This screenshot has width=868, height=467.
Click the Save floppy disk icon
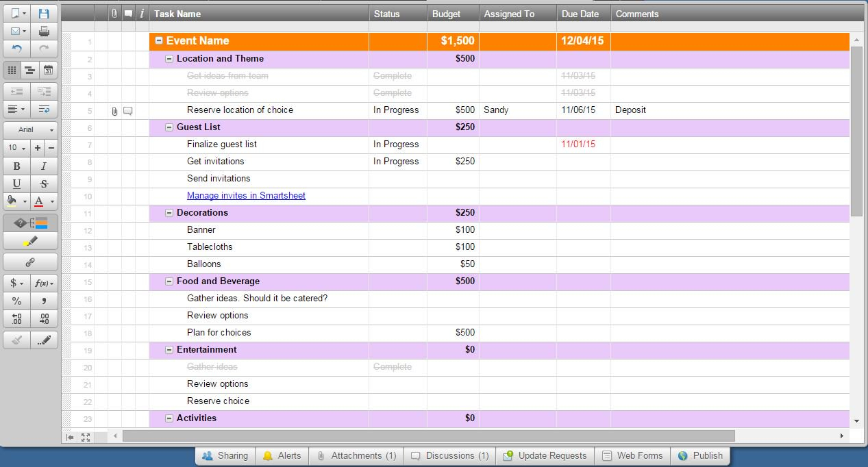[x=44, y=14]
